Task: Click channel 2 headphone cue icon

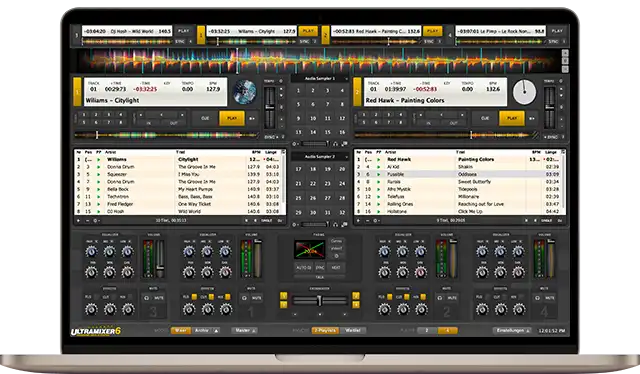Action: pyautogui.click(x=440, y=298)
